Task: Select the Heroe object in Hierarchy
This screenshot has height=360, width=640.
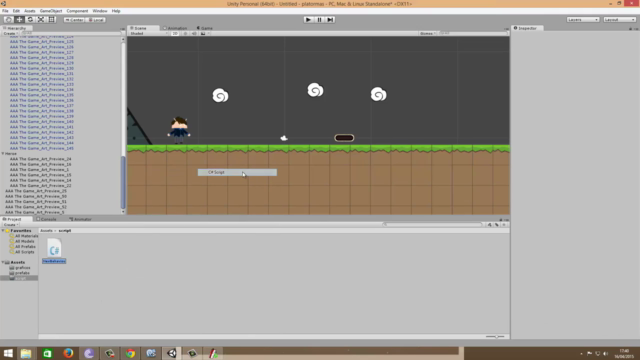Action: click(x=11, y=154)
